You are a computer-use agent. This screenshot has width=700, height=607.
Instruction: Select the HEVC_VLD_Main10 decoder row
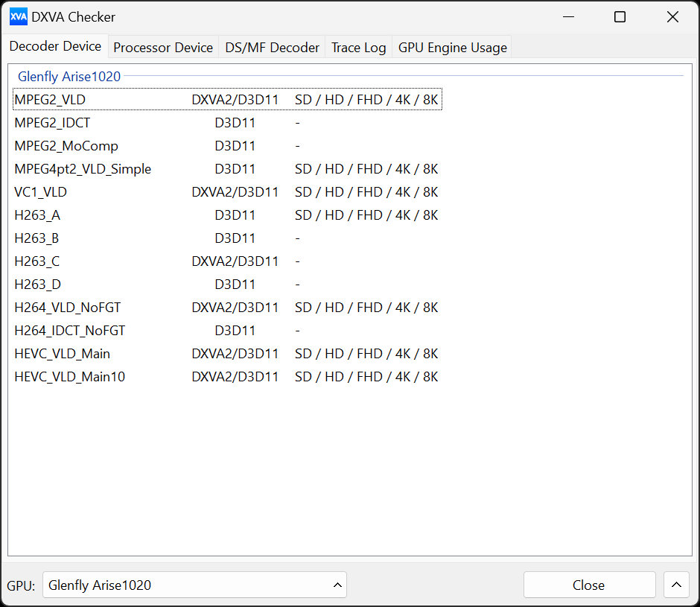[70, 377]
